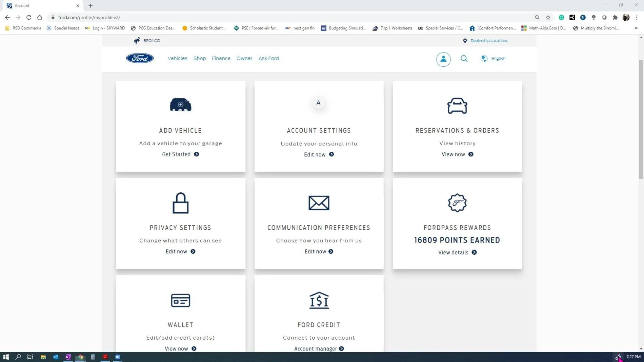The width and height of the screenshot is (644, 362).
Task: Open the PCG Education bookmark
Action: point(153,28)
